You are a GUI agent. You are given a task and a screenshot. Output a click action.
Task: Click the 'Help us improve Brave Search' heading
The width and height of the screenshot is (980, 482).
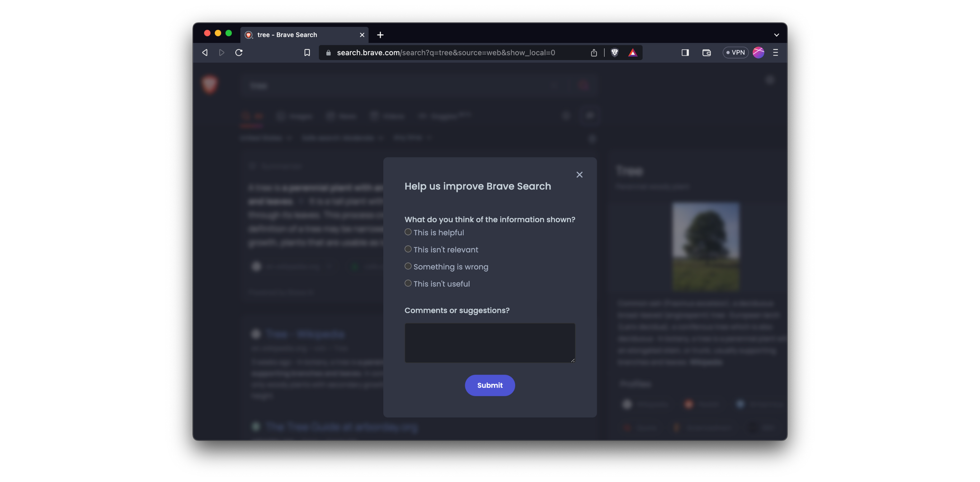click(x=477, y=186)
